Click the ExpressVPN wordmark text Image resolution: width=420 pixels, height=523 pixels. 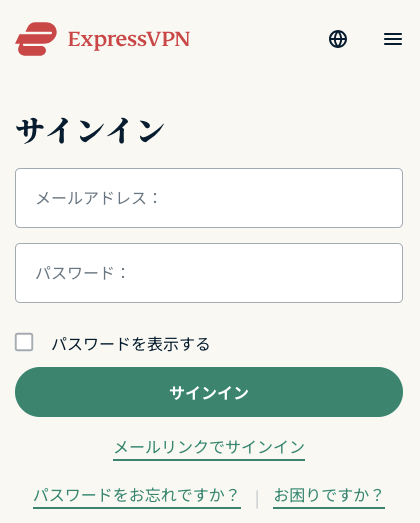[129, 40]
